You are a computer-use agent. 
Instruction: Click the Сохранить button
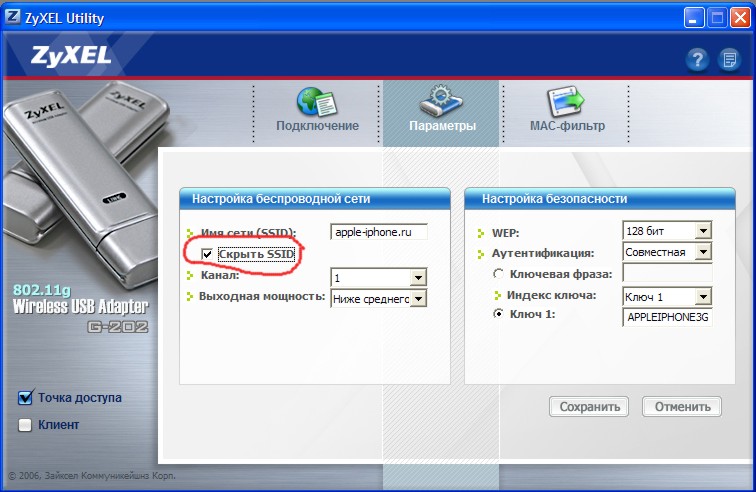(x=589, y=407)
